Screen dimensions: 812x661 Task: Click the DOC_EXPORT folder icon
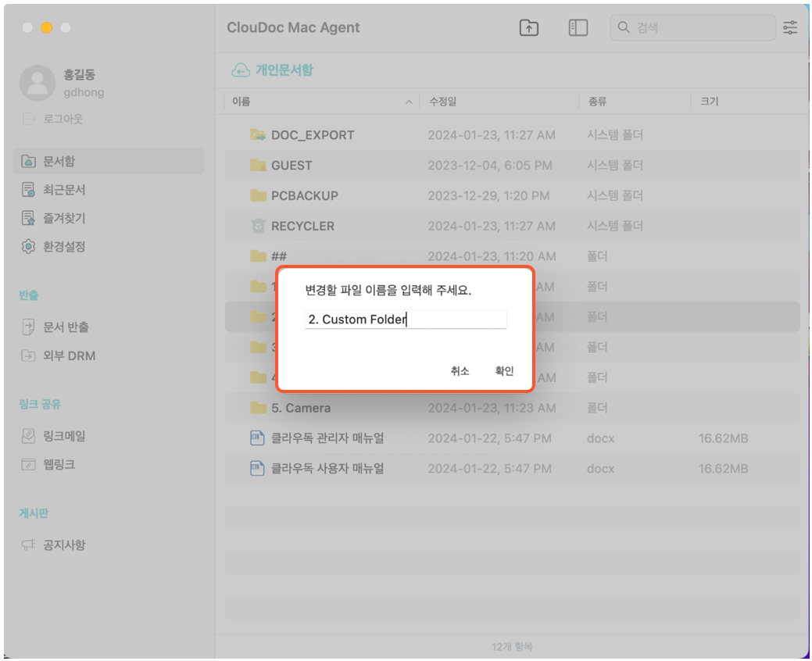click(x=258, y=135)
